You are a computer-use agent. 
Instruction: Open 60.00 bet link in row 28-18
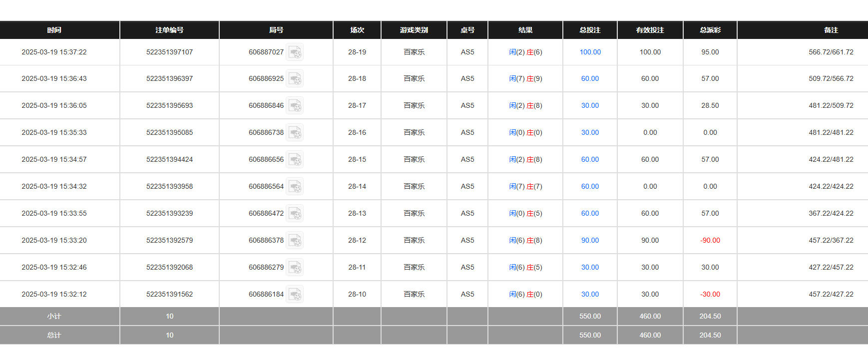[590, 78]
